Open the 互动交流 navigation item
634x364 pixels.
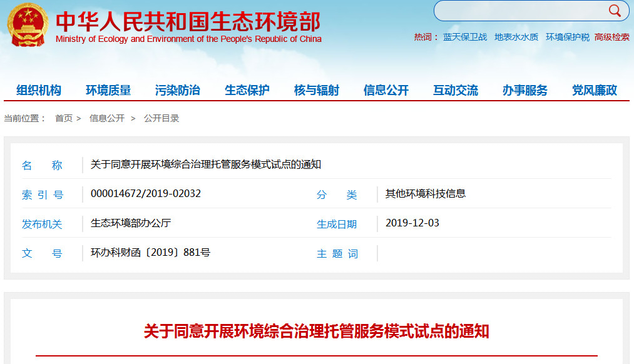tap(456, 90)
